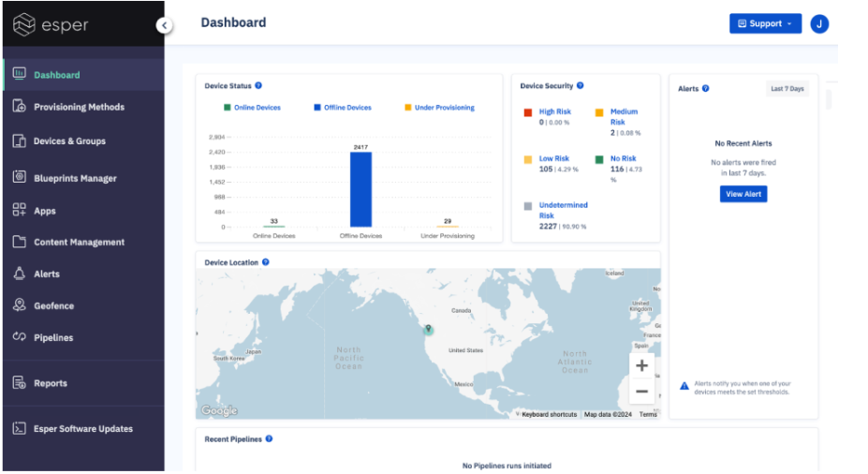Click the Devices & Groups icon

coord(20,141)
